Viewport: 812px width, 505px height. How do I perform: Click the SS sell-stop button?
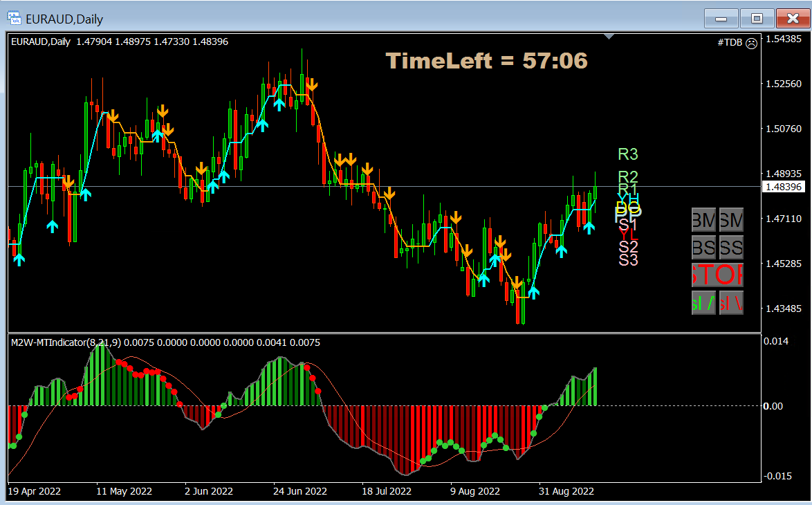pyautogui.click(x=731, y=247)
